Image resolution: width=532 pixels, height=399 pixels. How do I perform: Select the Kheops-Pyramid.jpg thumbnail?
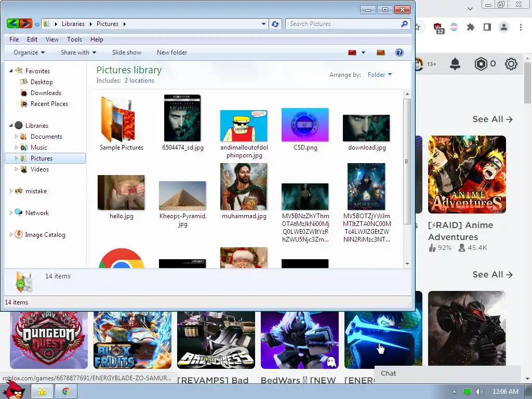coord(182,195)
